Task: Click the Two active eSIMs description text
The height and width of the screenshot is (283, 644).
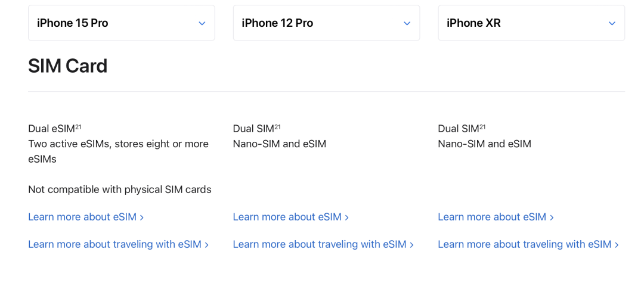Action: 118,151
